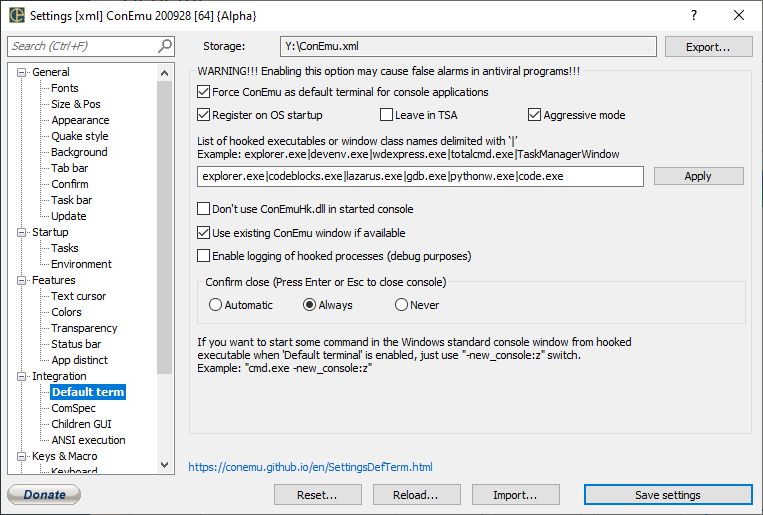Click the tree scrollbar up arrow
The height and width of the screenshot is (515, 763).
(x=164, y=73)
